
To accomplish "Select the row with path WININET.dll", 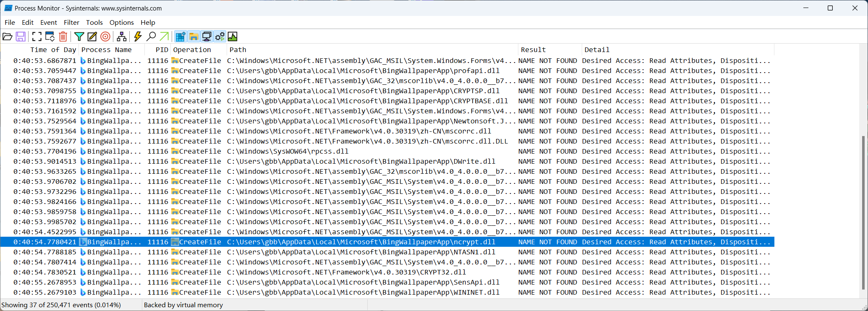I will pos(387,292).
